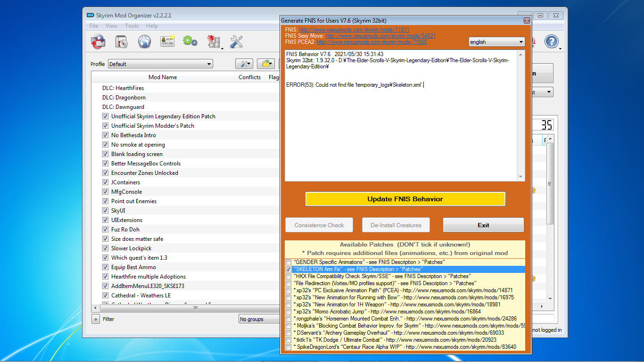Select the DLC: HearthFires row
Screen dimensions: 644x362
point(186,88)
